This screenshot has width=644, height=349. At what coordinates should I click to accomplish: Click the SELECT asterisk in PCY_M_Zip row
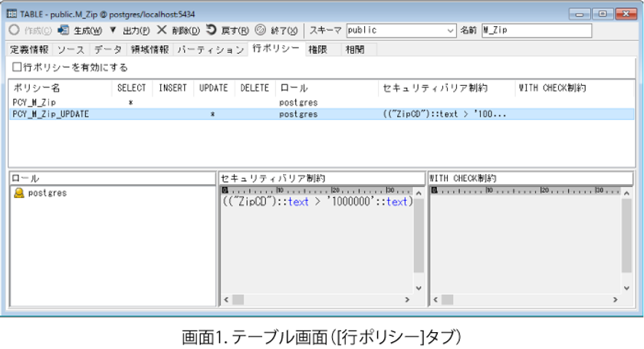coord(130,102)
